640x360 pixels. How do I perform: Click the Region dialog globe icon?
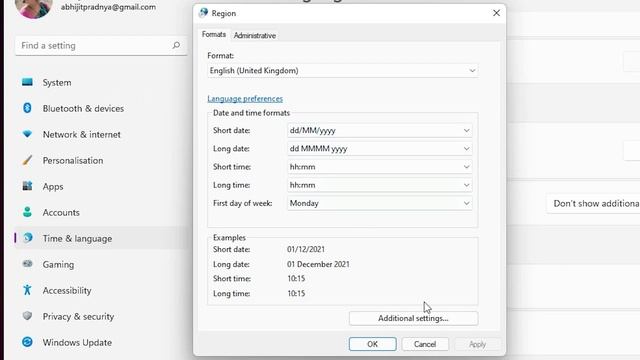pos(203,13)
